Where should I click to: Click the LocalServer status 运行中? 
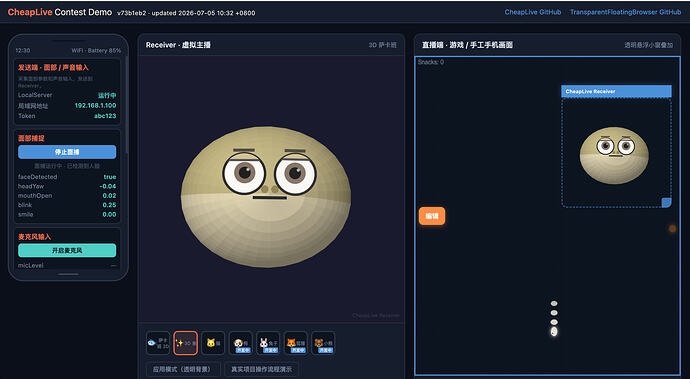[107, 95]
